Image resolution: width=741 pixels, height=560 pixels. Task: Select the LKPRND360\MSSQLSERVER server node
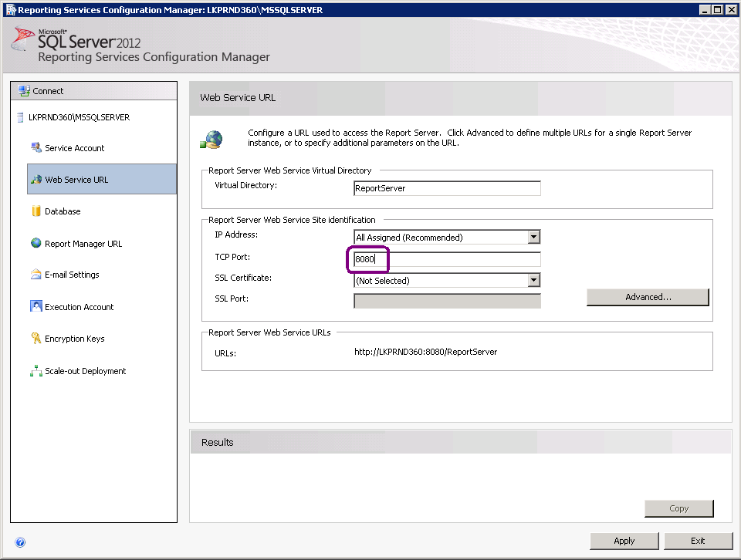[x=79, y=117]
